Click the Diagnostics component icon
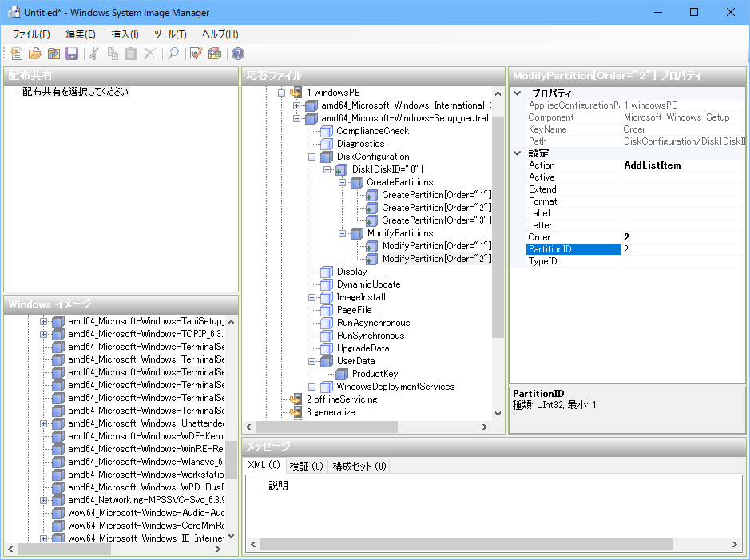 327,144
